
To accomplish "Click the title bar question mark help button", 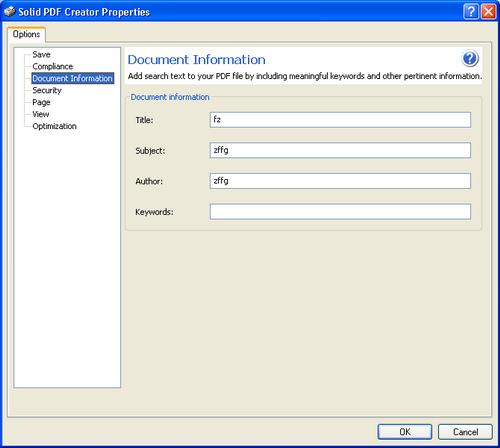I will click(471, 12).
